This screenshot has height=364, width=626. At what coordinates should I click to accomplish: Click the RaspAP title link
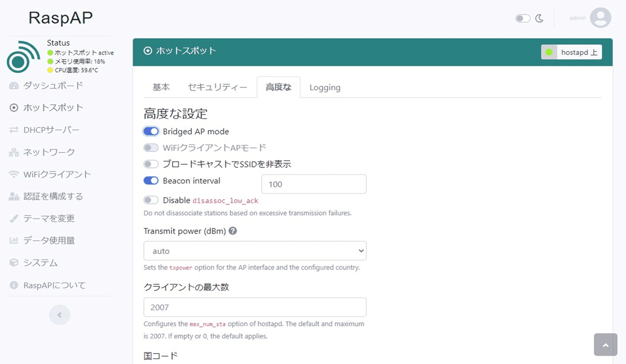(61, 18)
